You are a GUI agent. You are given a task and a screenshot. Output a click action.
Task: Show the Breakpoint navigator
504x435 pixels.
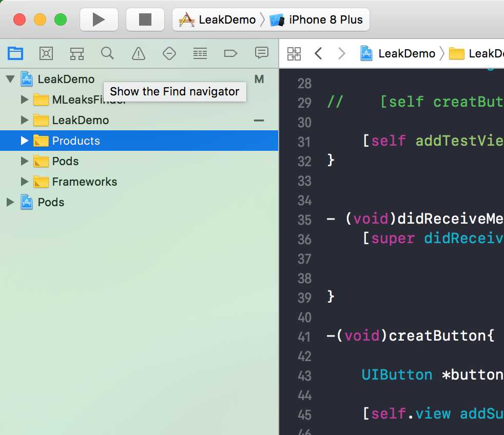pos(230,53)
